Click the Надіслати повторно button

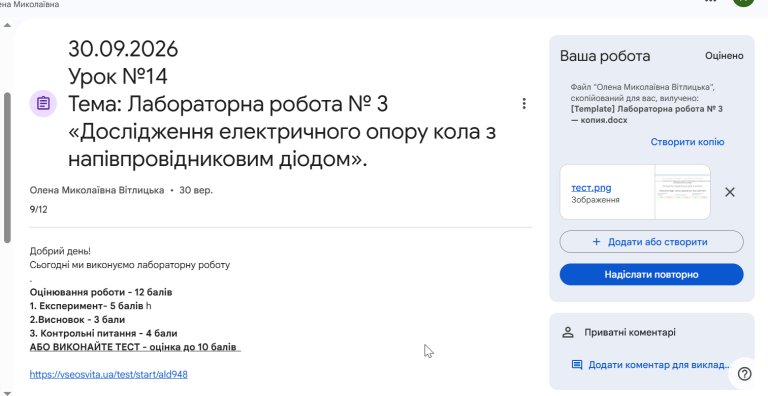651,274
